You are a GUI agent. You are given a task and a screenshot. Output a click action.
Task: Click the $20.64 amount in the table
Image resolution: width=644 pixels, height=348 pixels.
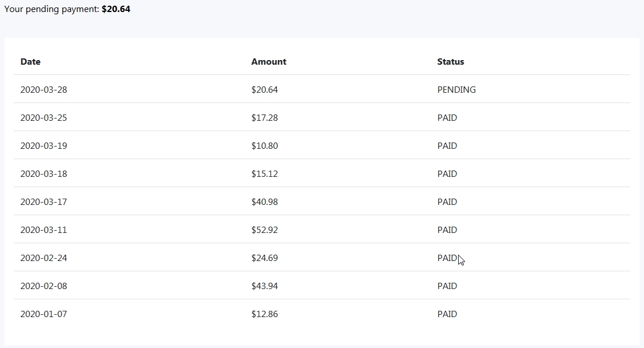pyautogui.click(x=264, y=89)
